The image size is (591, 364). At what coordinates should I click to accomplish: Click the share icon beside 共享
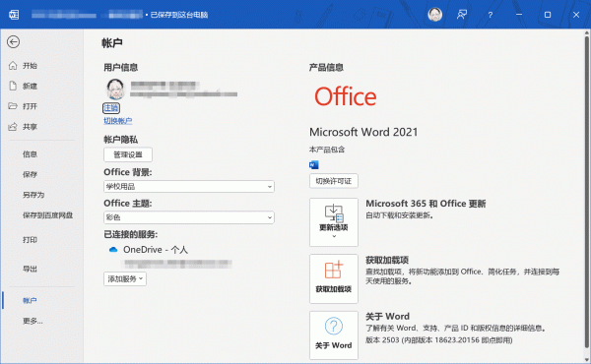point(13,127)
